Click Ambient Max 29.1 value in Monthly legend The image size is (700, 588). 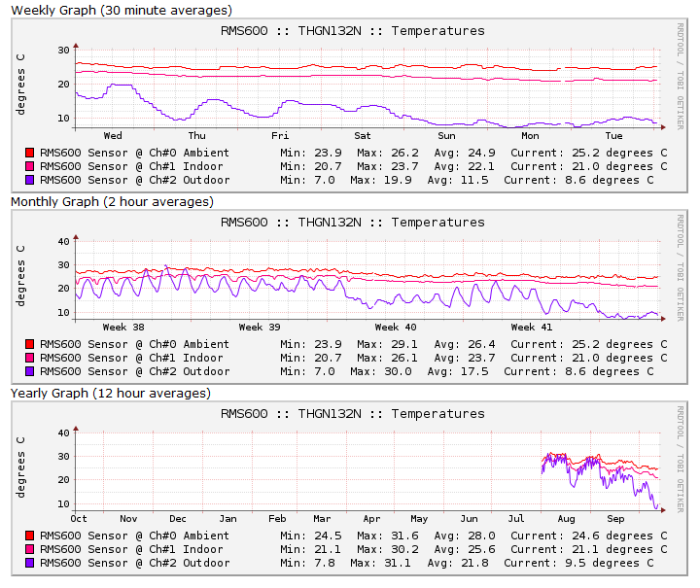tap(384, 344)
